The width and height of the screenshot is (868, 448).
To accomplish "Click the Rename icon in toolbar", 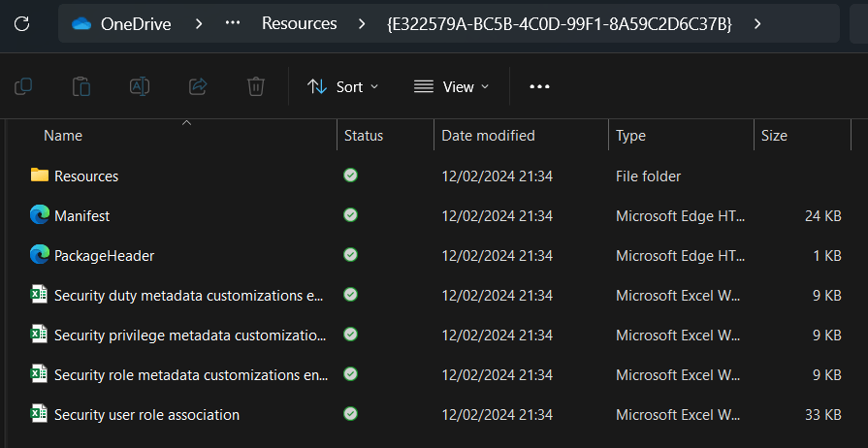I will tap(140, 86).
